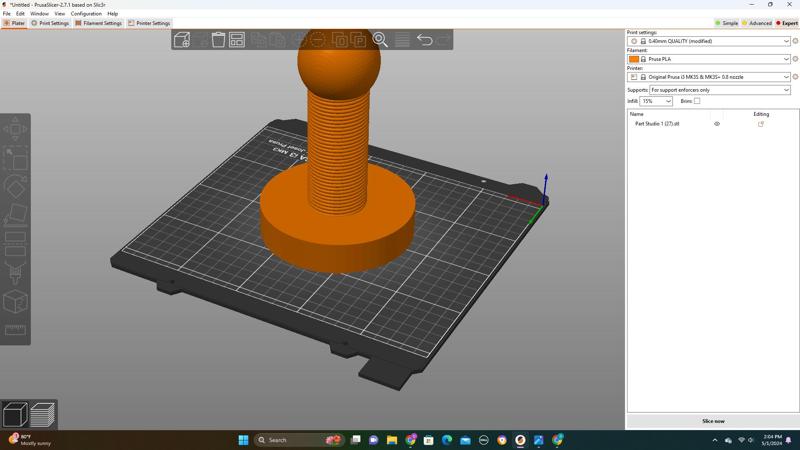Toggle visibility eye for Part Studio 1
Image resolution: width=800 pixels, height=450 pixels.
(x=717, y=124)
